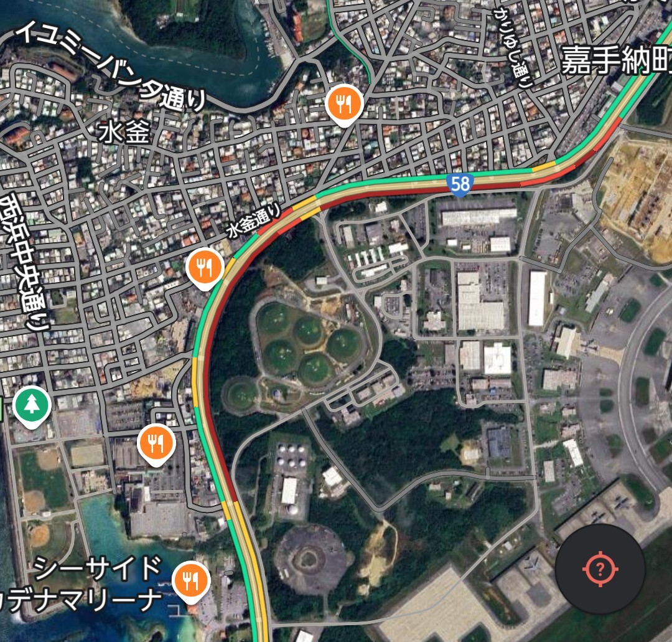Select the 西浜中央通り street label
Image resolution: width=672 pixels, height=642 pixels.
(x=24, y=262)
